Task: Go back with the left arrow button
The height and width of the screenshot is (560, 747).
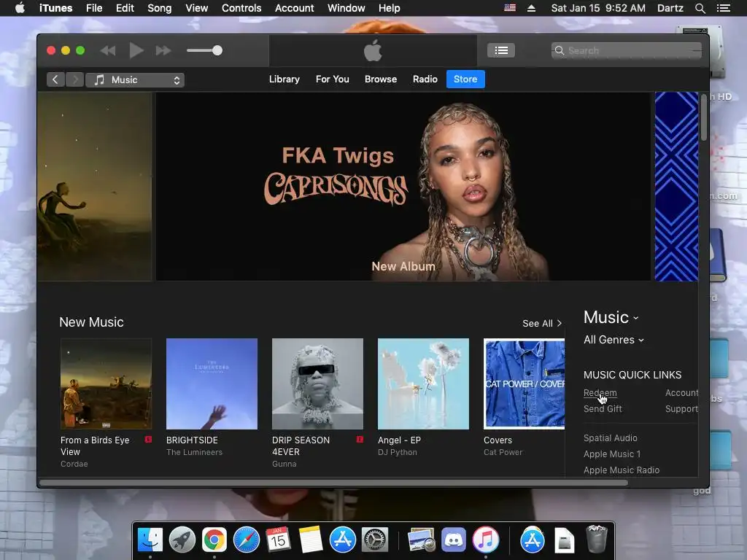Action: point(55,79)
